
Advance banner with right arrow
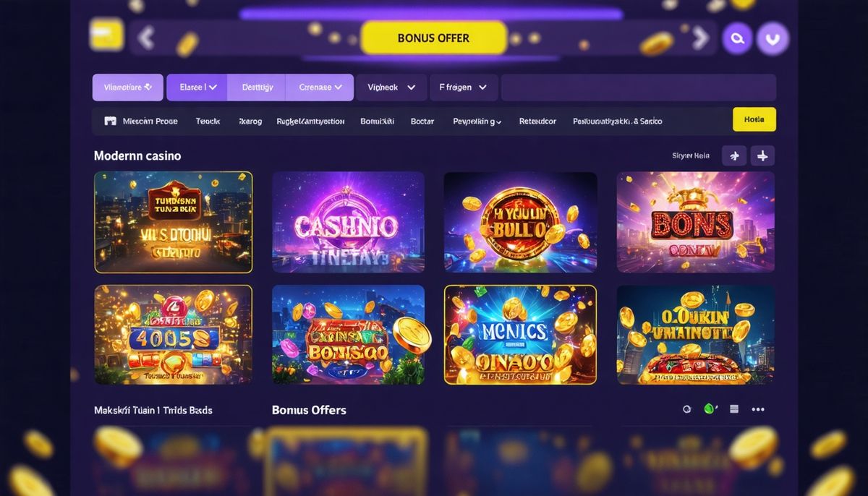pos(699,38)
